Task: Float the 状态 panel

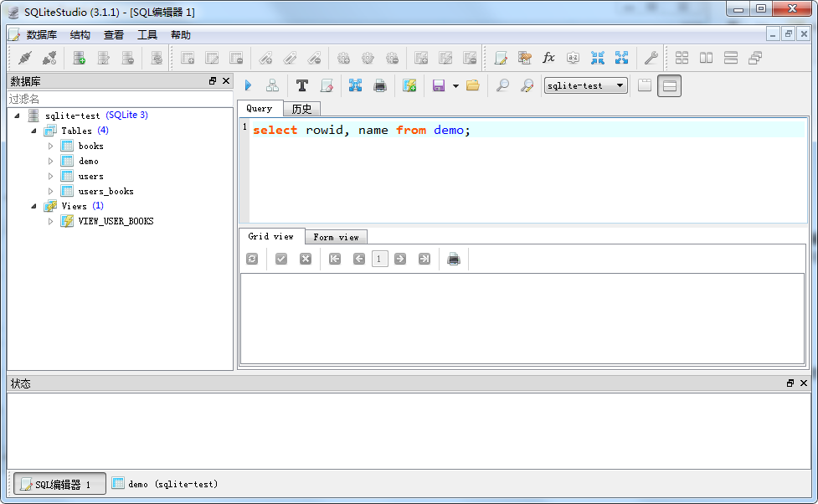Action: point(790,383)
